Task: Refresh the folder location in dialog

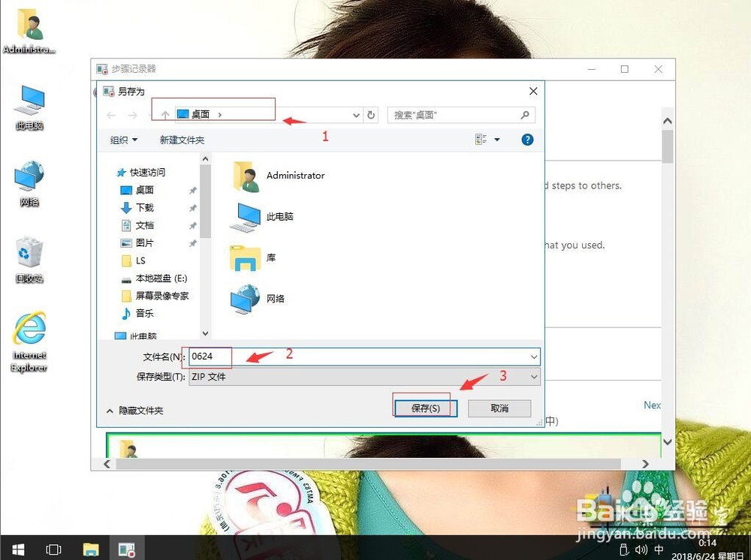Action: point(371,115)
